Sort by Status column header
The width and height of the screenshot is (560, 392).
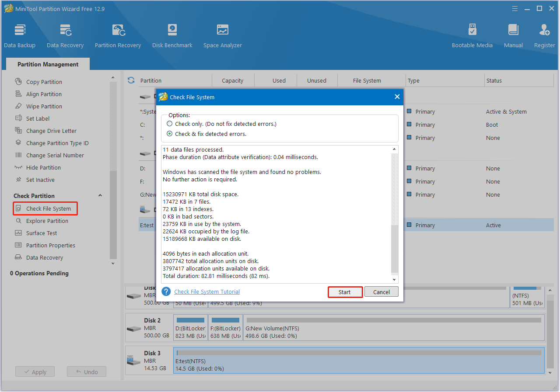[494, 80]
